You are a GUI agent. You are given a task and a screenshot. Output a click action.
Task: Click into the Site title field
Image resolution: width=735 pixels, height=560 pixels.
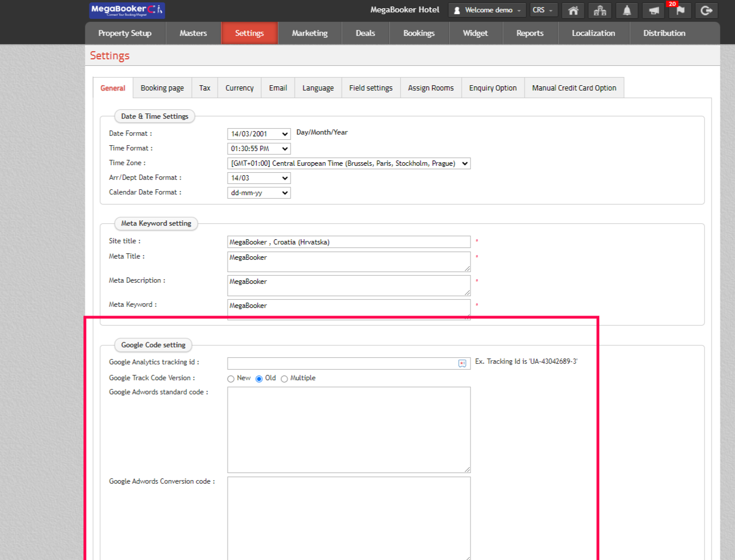pyautogui.click(x=349, y=242)
